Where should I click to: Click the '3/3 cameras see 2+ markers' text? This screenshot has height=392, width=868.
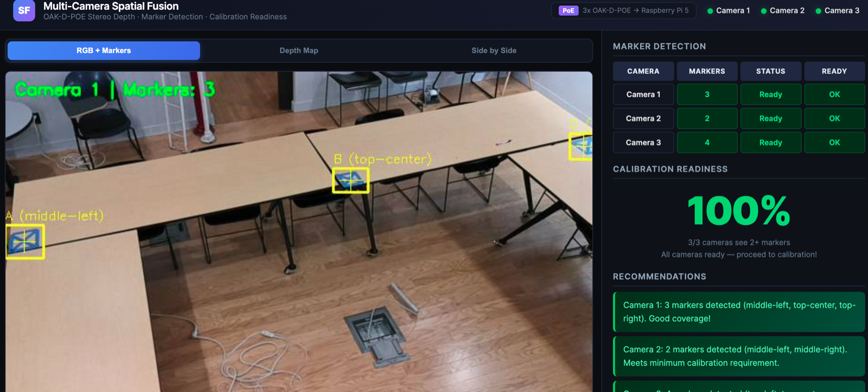(739, 243)
